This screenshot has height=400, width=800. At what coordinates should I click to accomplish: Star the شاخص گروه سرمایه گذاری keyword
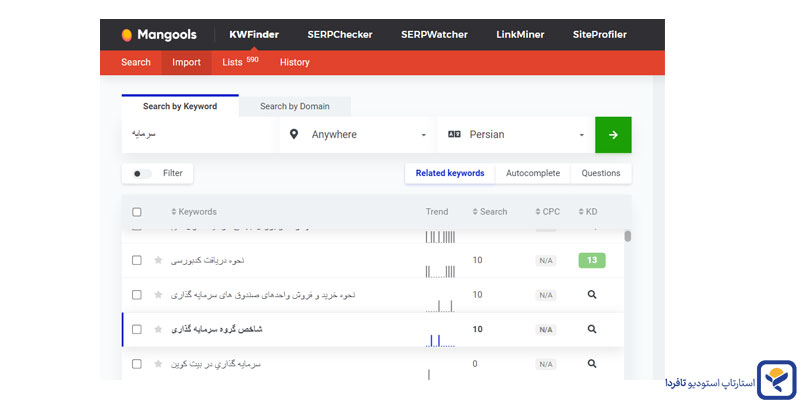click(158, 330)
